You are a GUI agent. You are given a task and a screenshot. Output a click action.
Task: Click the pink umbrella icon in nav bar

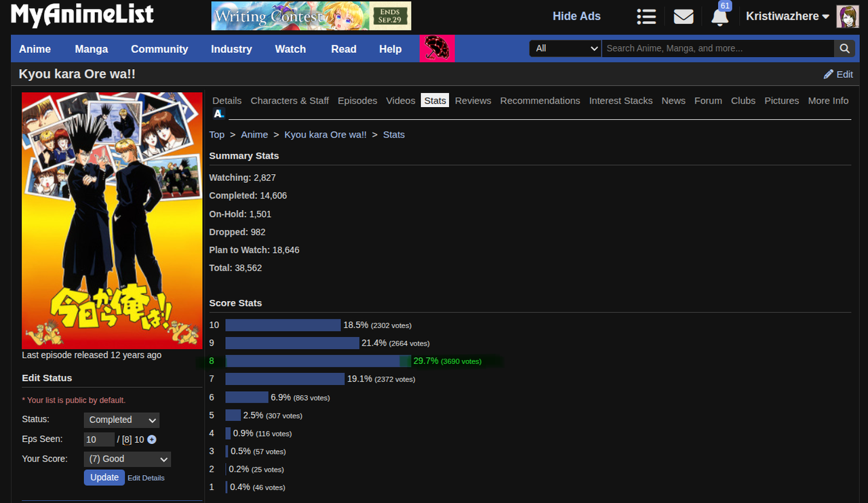pos(437,49)
